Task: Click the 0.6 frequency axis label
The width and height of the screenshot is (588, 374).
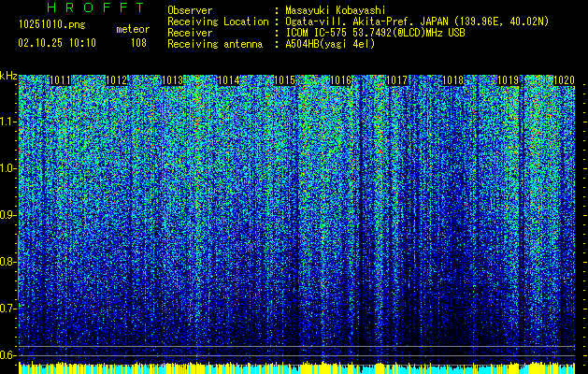Action: (8, 355)
